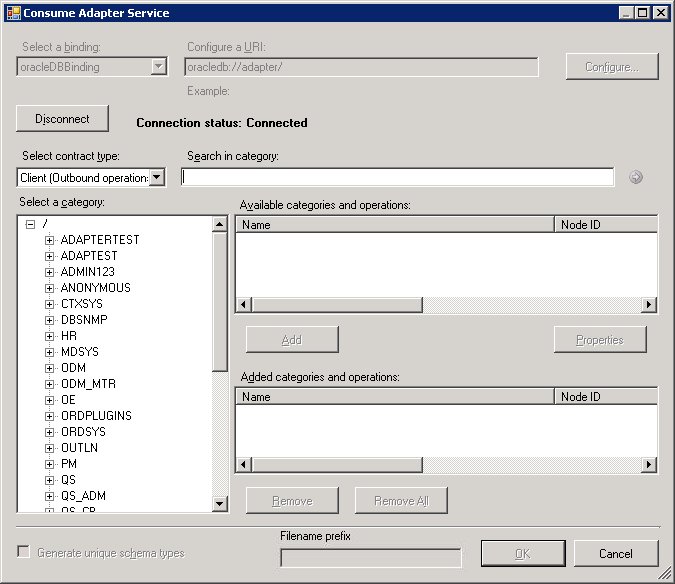675x584 pixels.
Task: Select the ODM_MTR category label
Action: tap(88, 383)
